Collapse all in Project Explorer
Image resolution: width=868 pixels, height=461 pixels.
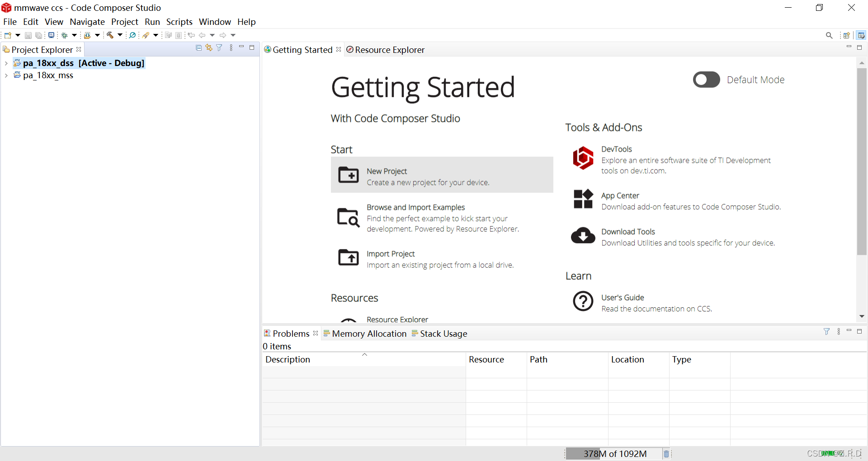click(198, 47)
